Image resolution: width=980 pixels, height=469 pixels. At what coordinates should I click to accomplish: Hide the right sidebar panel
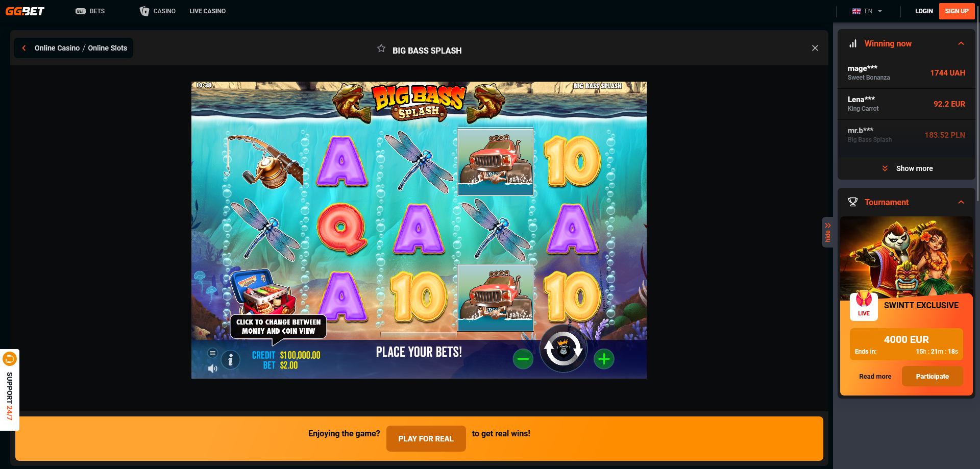coord(827,232)
